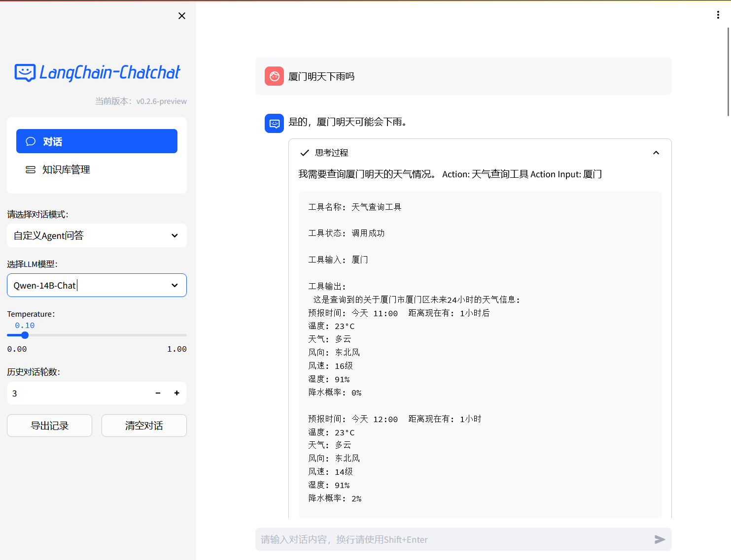The image size is (731, 560).
Task: Click the 导出记录 button
Action: click(49, 426)
